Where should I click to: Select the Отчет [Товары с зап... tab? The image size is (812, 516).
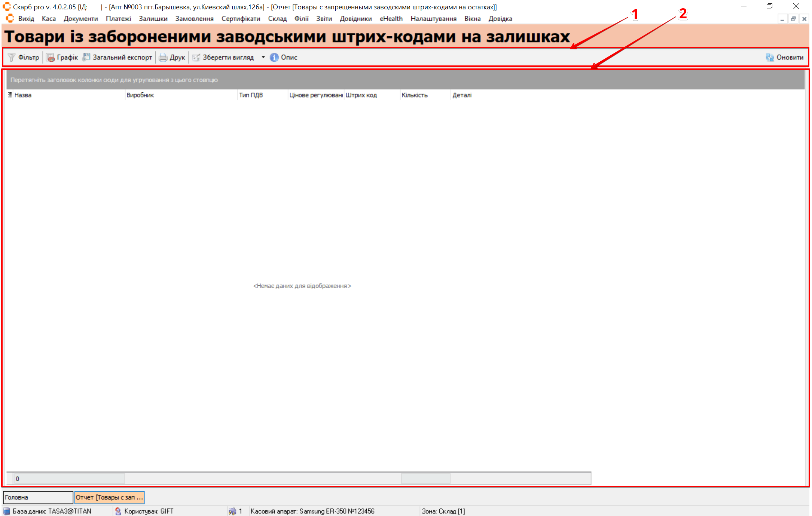109,497
